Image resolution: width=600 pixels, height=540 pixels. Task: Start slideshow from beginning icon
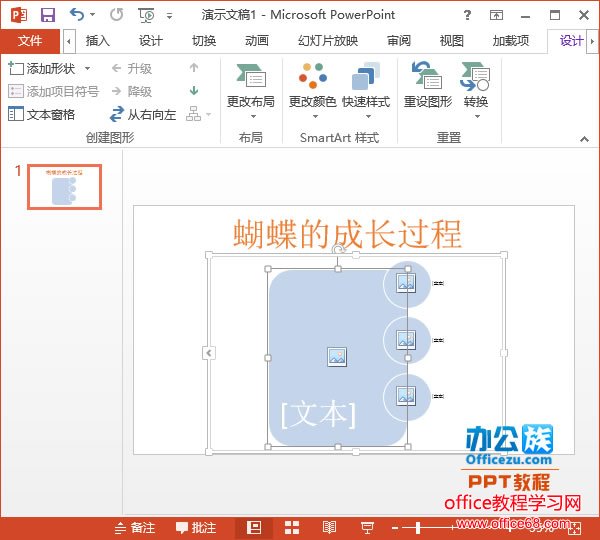(146, 15)
